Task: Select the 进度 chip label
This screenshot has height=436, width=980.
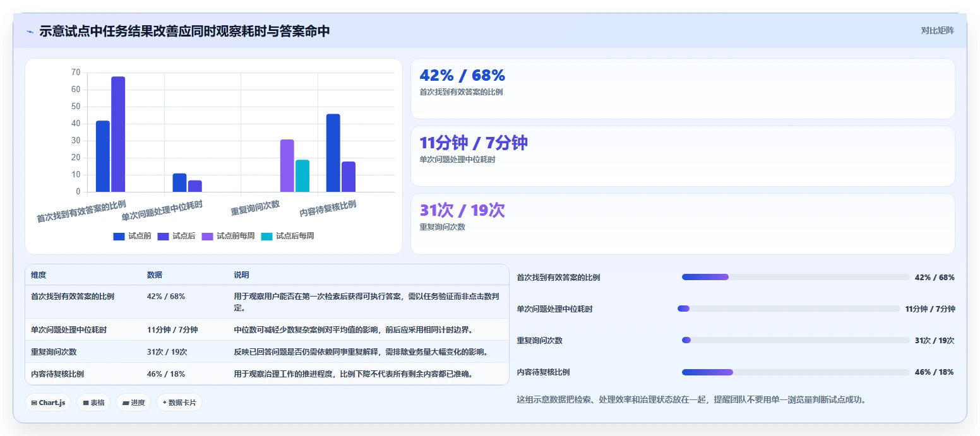Action: (138, 403)
